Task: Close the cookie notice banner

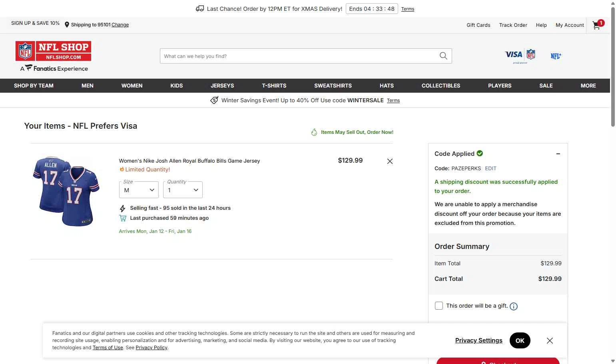Action: point(550,340)
